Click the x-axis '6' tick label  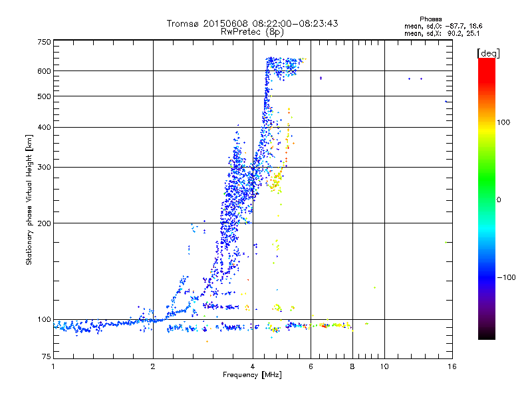pyautogui.click(x=311, y=366)
